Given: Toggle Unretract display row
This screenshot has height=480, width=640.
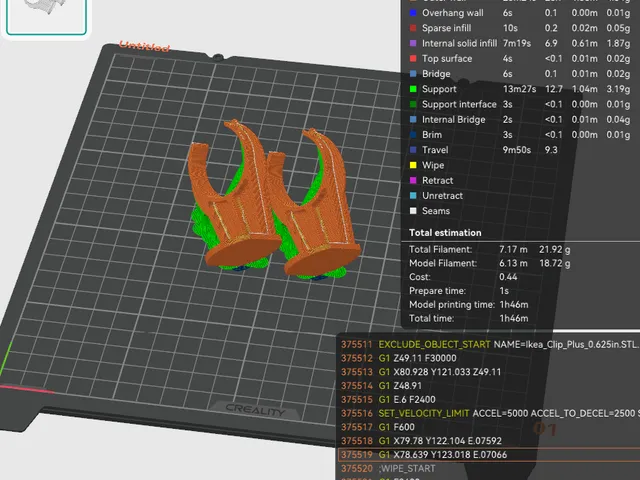Looking at the screenshot, I should click(x=520, y=196).
